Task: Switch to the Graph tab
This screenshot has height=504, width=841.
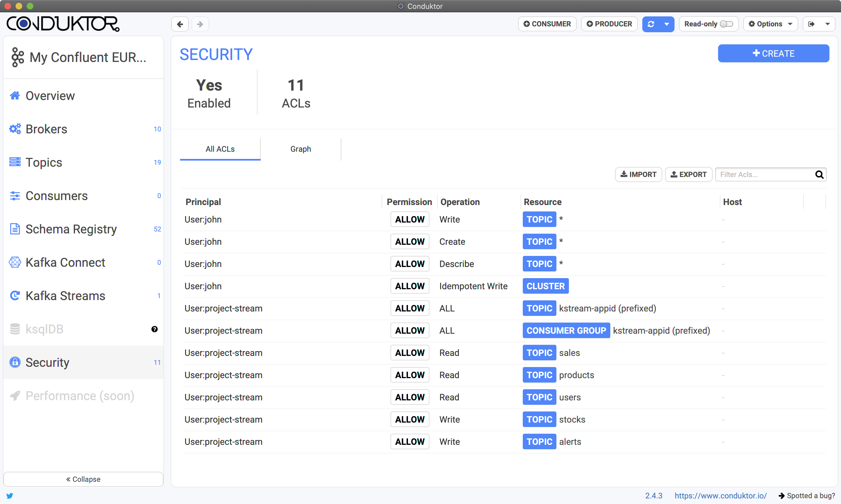Action: [x=300, y=149]
